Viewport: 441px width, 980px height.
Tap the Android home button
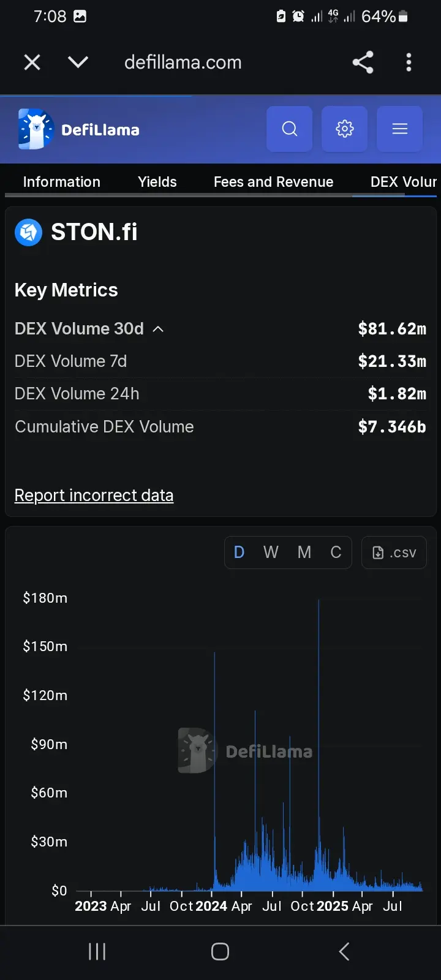(220, 951)
